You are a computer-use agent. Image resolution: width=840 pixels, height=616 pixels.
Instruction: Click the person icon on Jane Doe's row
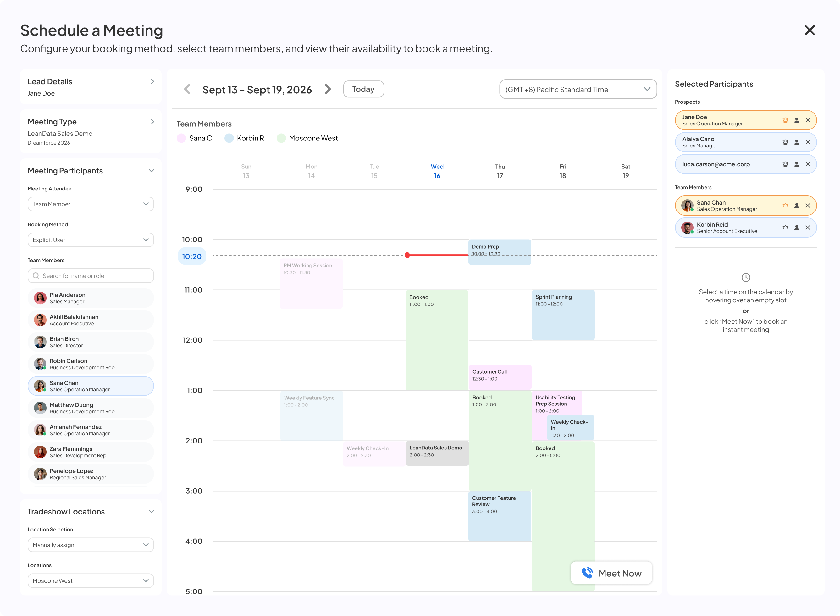pyautogui.click(x=796, y=120)
